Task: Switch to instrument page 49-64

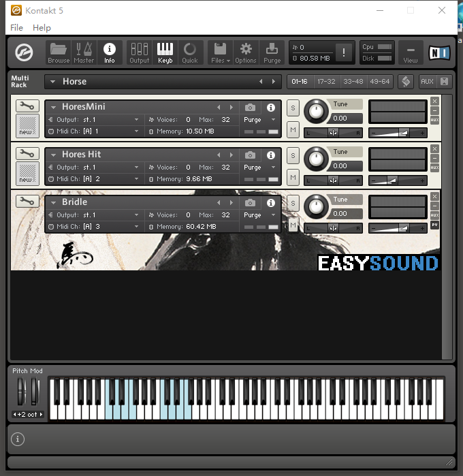Action: click(380, 81)
